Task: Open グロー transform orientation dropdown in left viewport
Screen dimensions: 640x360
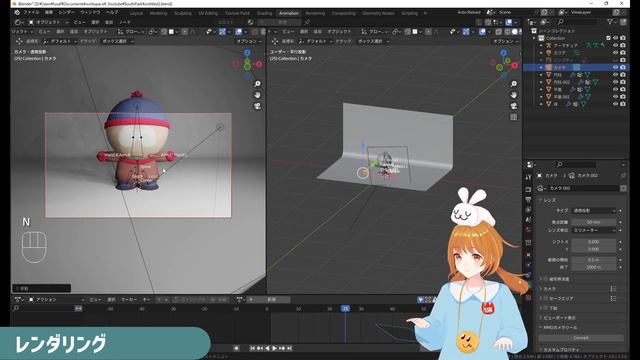Action: coord(131,31)
